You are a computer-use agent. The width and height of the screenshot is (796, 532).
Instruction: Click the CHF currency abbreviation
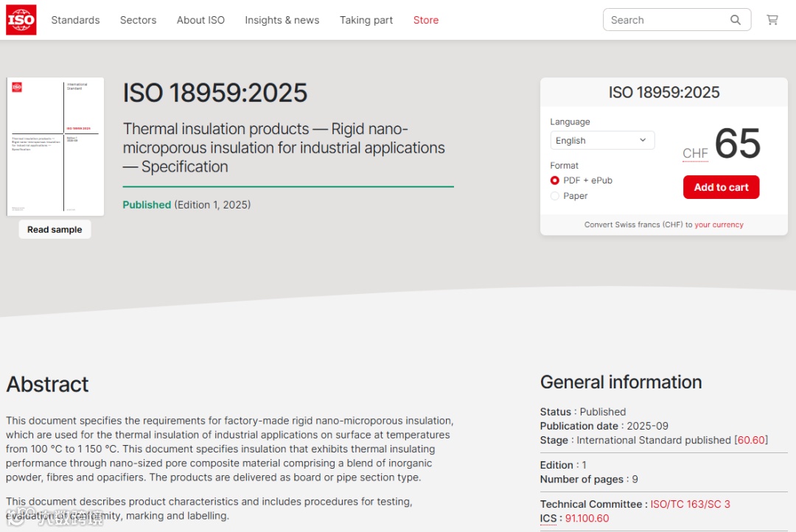pyautogui.click(x=695, y=153)
